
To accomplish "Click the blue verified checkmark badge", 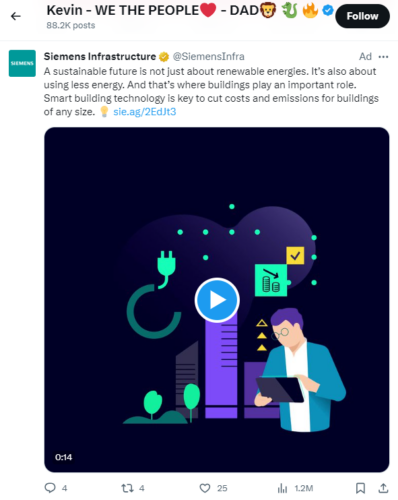I will 328,11.
